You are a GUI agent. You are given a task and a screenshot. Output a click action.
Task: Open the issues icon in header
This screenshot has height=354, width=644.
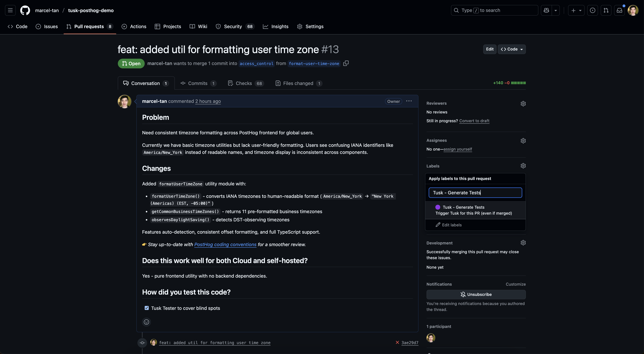coord(593,10)
